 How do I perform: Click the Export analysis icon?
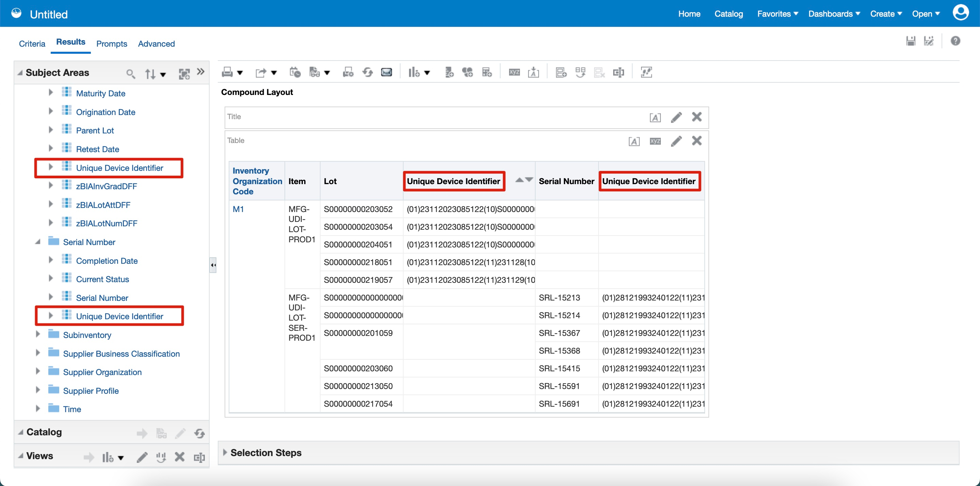(261, 72)
